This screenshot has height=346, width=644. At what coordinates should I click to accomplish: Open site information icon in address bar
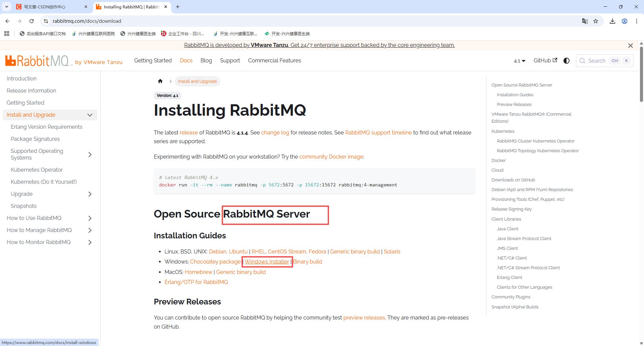pos(46,21)
